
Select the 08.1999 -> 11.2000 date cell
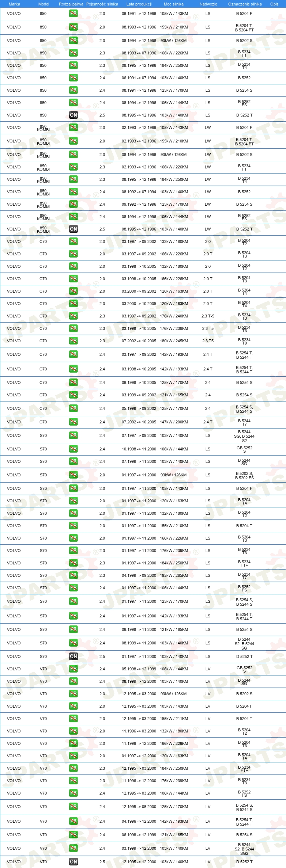coord(139,643)
